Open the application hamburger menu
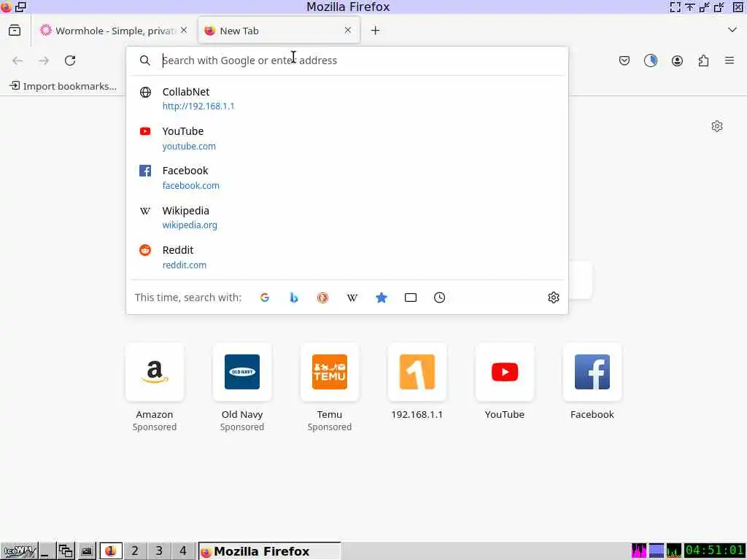The image size is (747, 560). coord(729,61)
